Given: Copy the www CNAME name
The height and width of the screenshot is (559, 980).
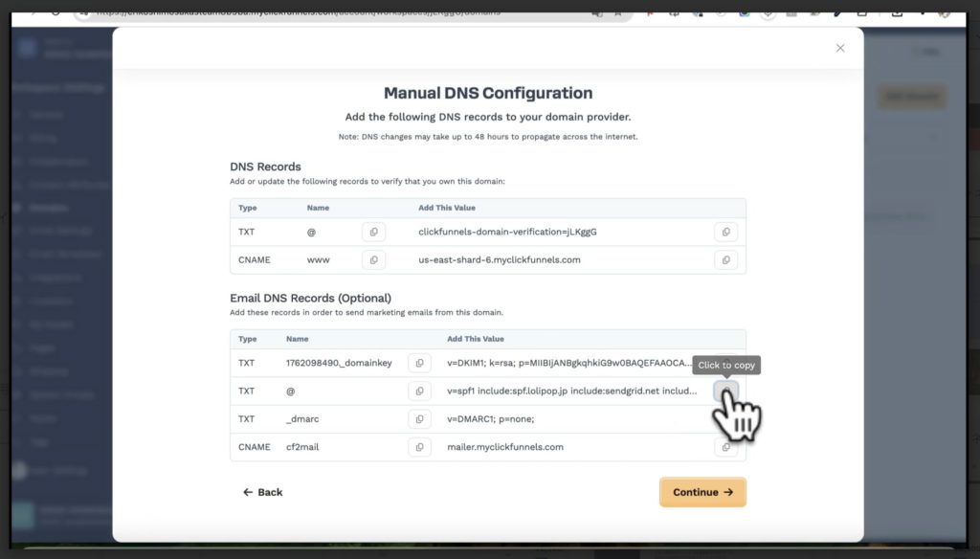Looking at the screenshot, I should (x=373, y=259).
